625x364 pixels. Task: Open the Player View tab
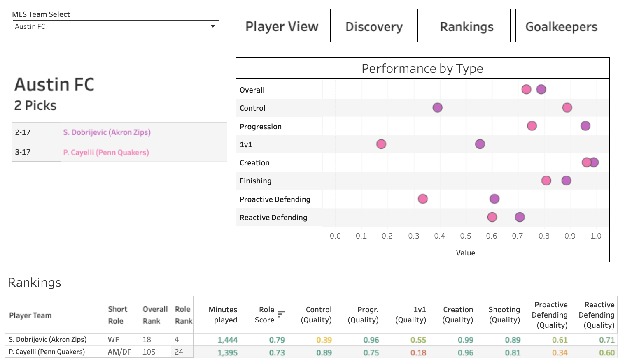281,26
